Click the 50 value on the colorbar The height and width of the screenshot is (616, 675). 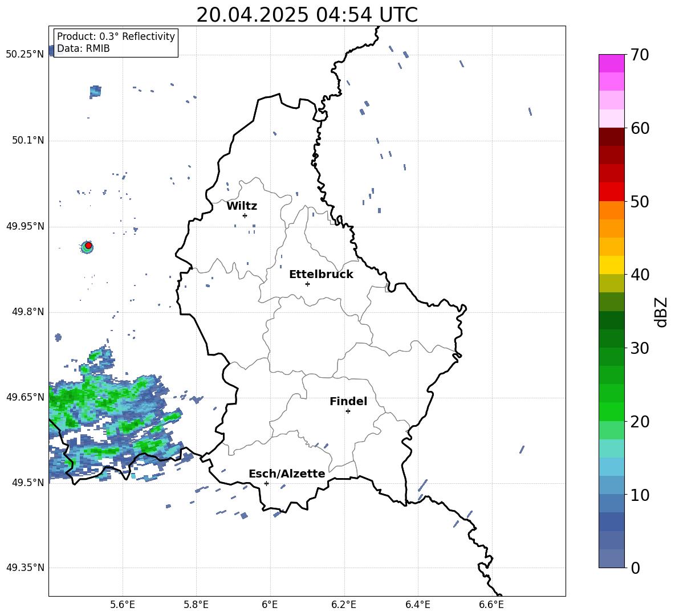tap(640, 202)
